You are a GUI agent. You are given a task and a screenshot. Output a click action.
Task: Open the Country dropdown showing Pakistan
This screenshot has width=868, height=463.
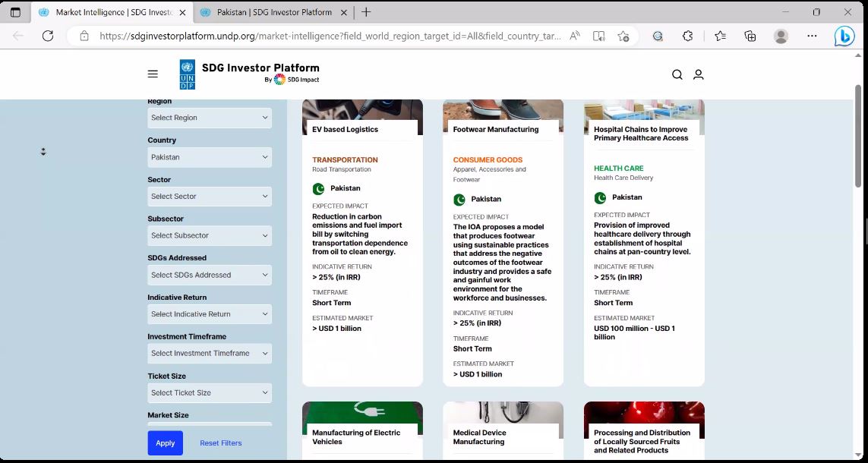[210, 157]
